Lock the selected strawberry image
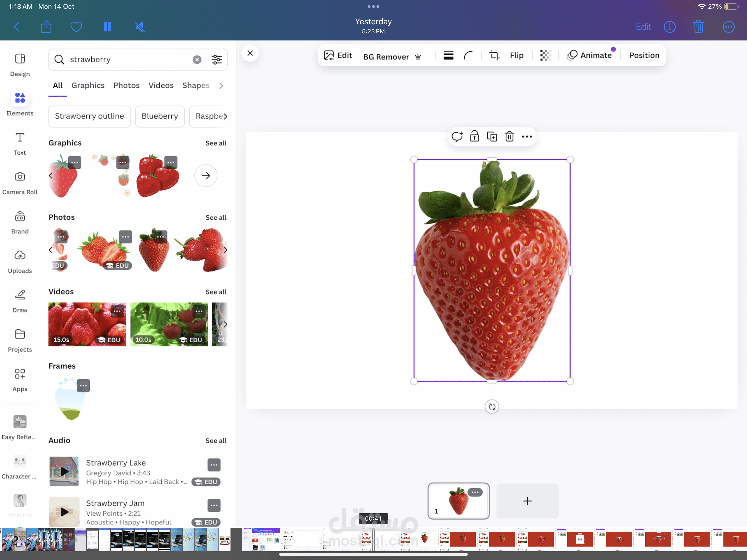 (x=474, y=136)
